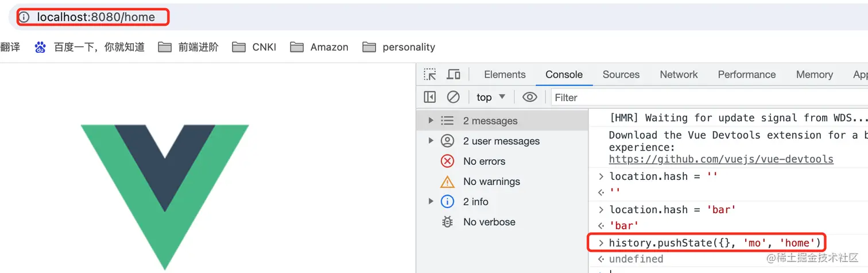The image size is (868, 273).
Task: Click the console Filter input field
Action: (706, 97)
